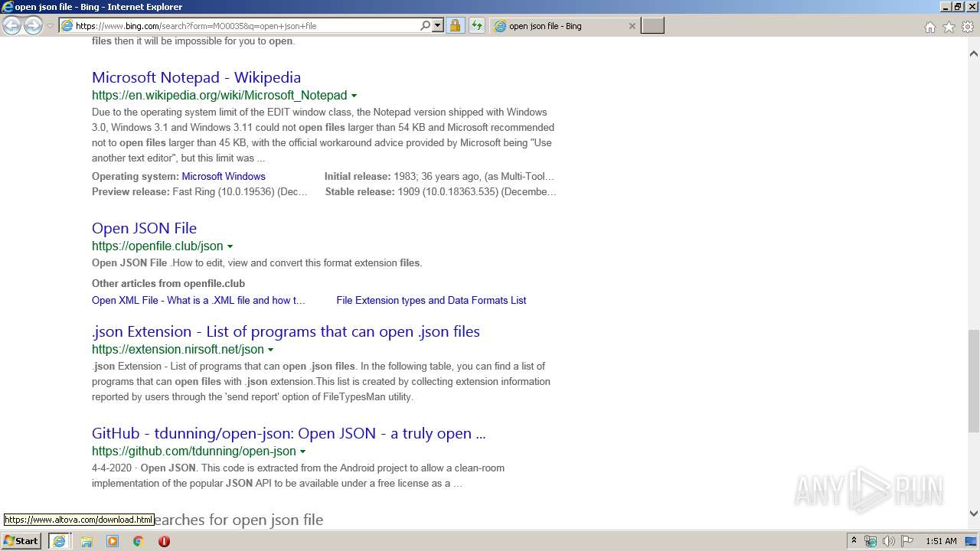The width and height of the screenshot is (980, 551).
Task: Expand the en.wikipedia.org URL dropdown arrow
Action: (x=354, y=96)
